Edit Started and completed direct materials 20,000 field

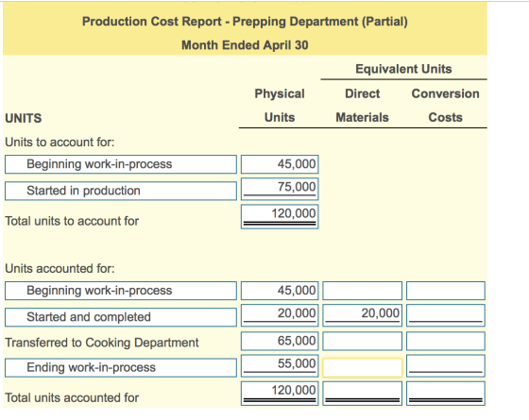[363, 315]
